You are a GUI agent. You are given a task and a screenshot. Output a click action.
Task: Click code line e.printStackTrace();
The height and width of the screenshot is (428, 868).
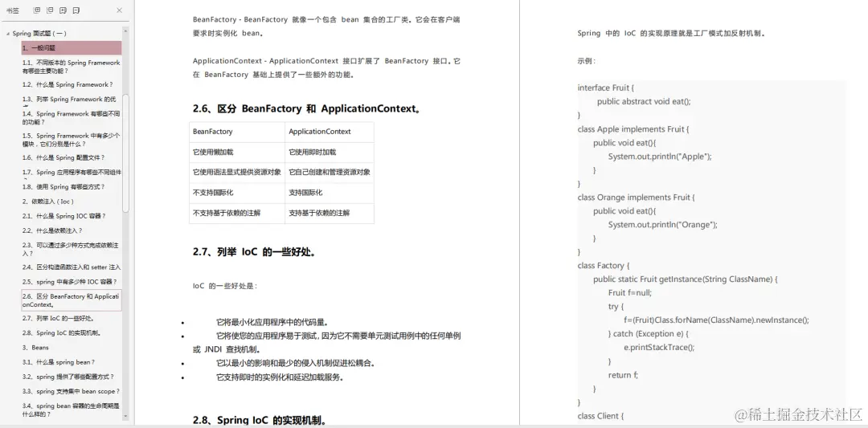[x=659, y=347]
